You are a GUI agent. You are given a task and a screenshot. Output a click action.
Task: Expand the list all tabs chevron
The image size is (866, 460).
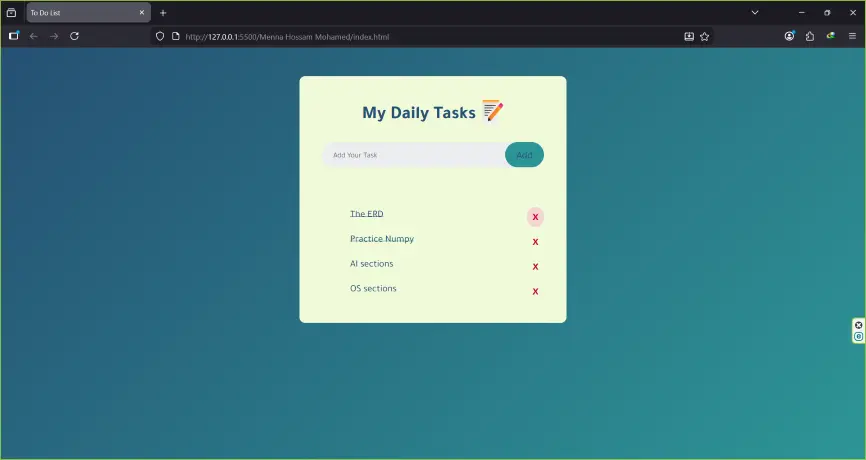click(x=754, y=12)
